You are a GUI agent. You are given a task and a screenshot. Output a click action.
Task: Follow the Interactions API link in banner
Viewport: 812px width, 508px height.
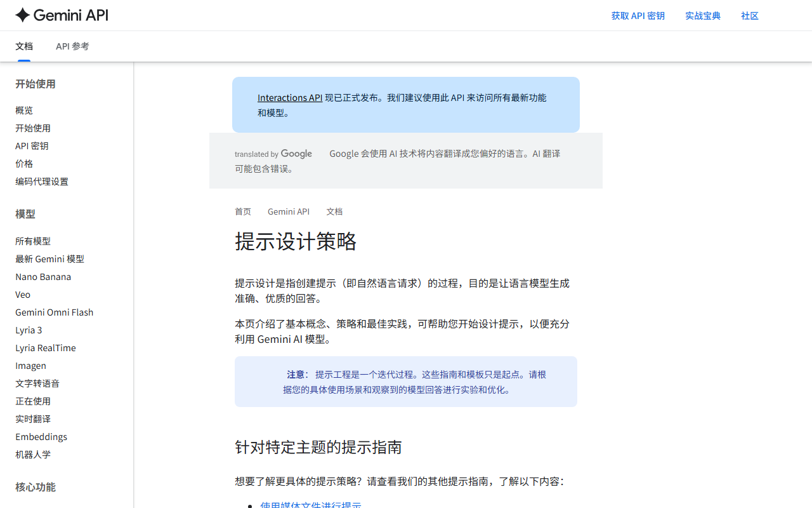coord(290,98)
